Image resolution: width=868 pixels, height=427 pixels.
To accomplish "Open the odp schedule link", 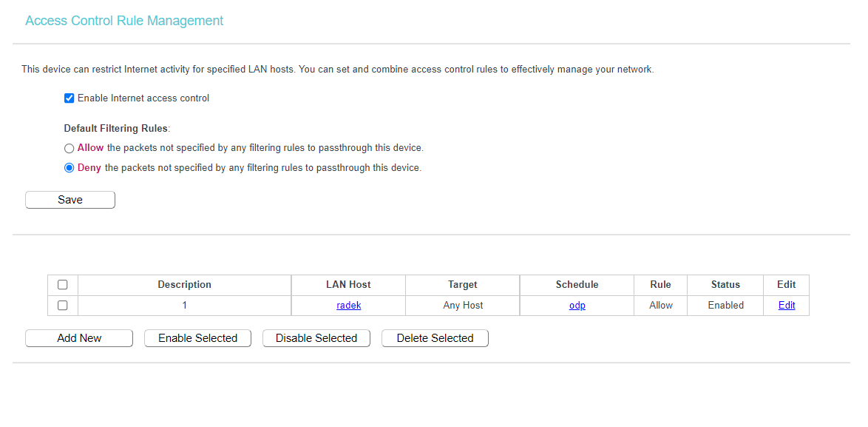I will coord(577,306).
